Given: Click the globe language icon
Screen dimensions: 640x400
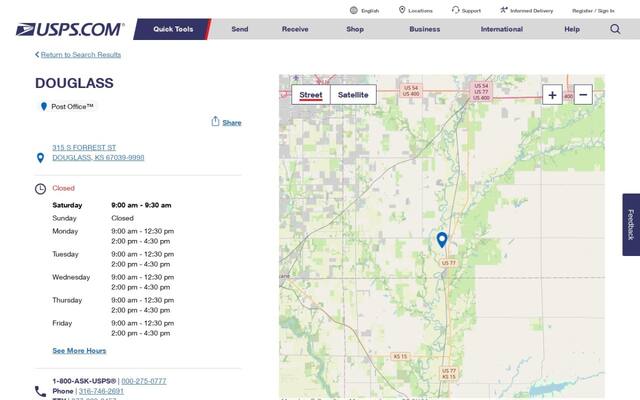Looking at the screenshot, I should point(353,10).
